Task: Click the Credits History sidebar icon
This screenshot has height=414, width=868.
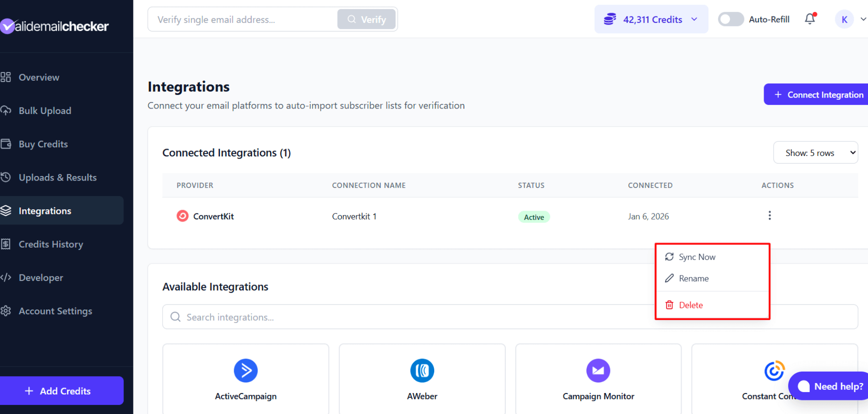Action: [7, 244]
